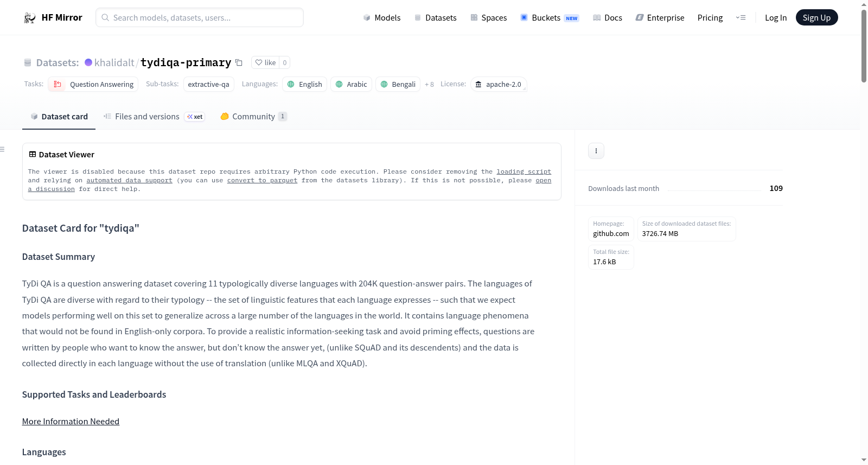Screen dimensions: 868x465
Task: Click the 3726.74 MB size value
Action: click(x=660, y=234)
